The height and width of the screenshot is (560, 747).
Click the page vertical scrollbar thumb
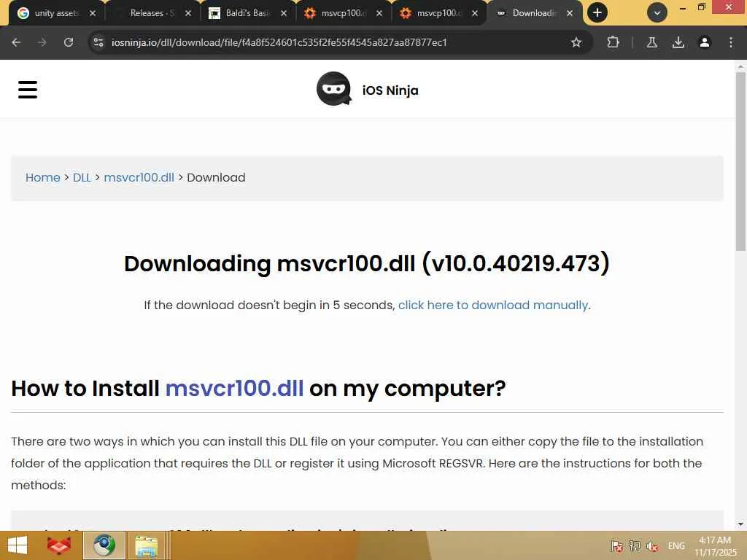(740, 162)
